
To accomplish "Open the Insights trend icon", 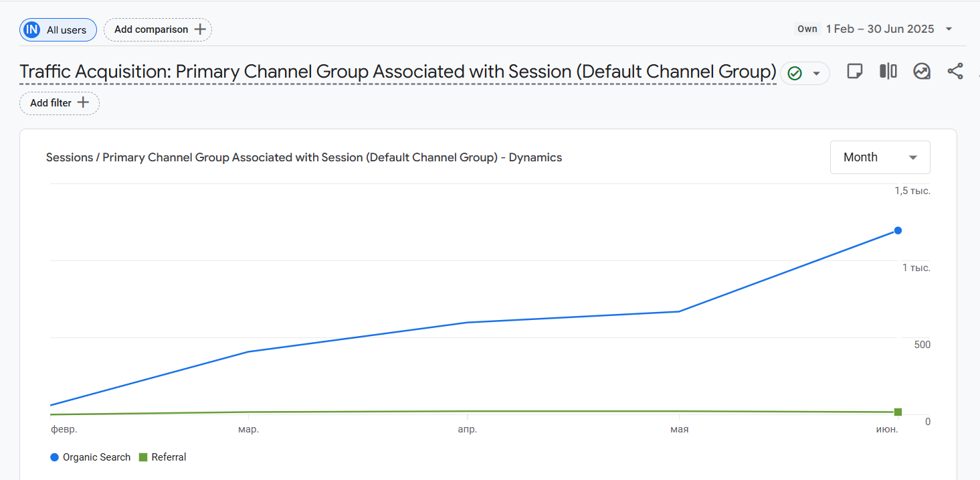I will 922,72.
